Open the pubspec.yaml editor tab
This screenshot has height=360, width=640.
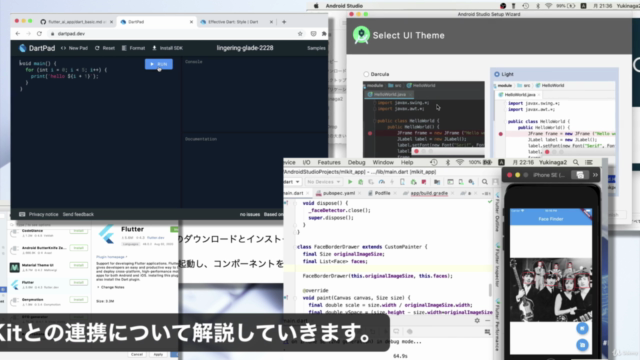(338, 193)
